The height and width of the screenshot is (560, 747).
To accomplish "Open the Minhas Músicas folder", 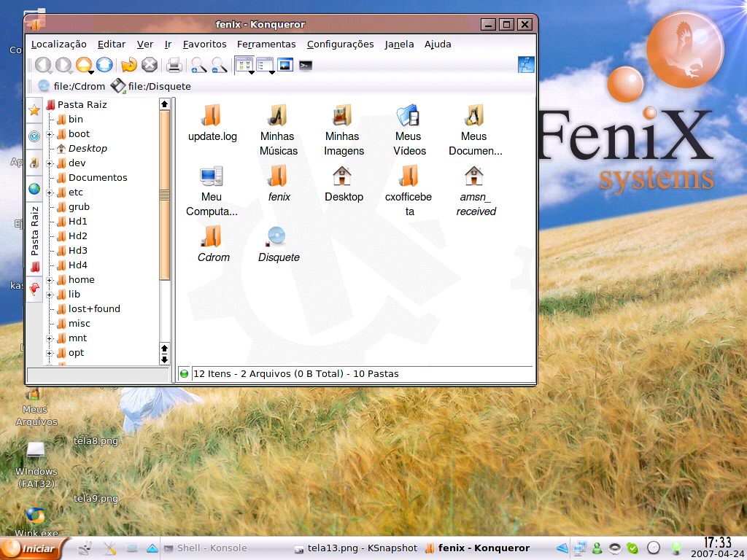I will click(278, 131).
